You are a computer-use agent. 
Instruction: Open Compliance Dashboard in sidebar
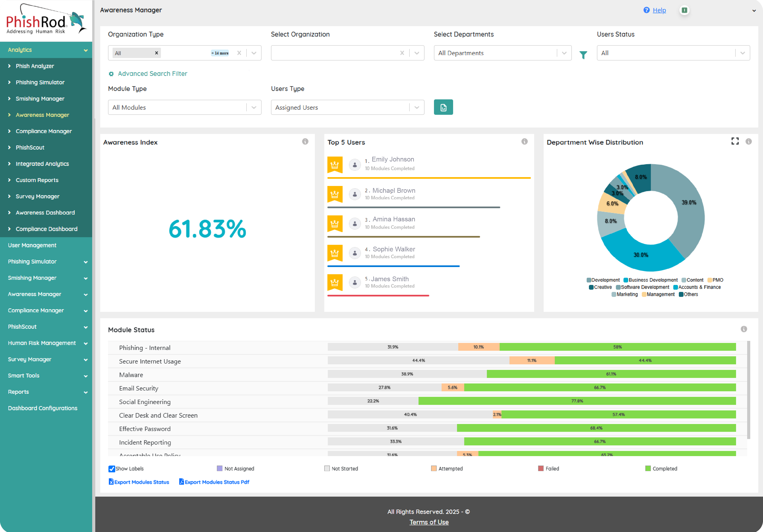47,229
